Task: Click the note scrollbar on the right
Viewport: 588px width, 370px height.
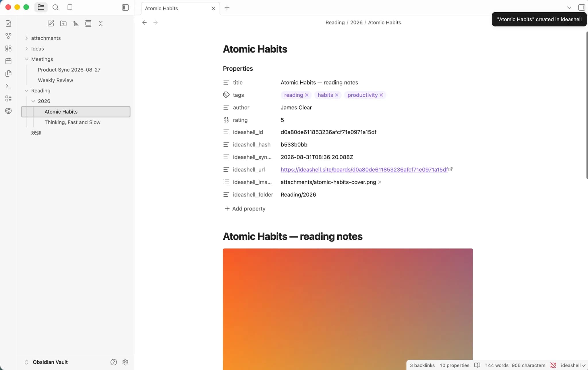Action: point(587,106)
